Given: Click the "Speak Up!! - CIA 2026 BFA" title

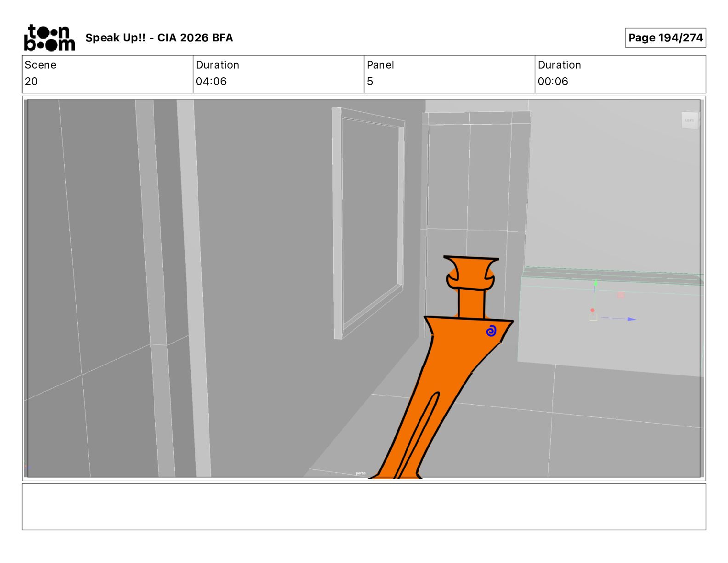Looking at the screenshot, I should click(x=159, y=38).
